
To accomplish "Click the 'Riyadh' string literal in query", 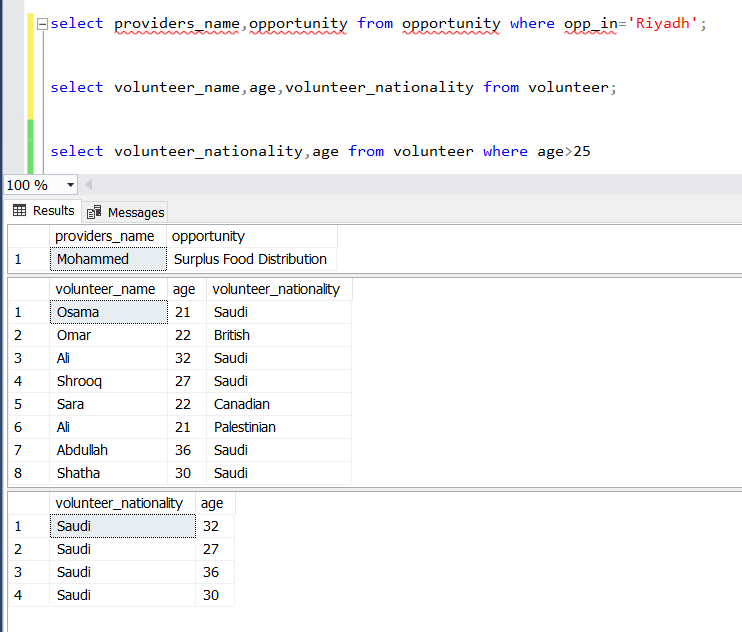I will pyautogui.click(x=662, y=23).
